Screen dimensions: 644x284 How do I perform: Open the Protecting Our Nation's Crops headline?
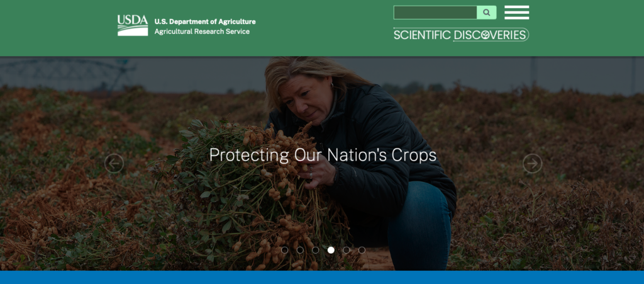coord(323,156)
